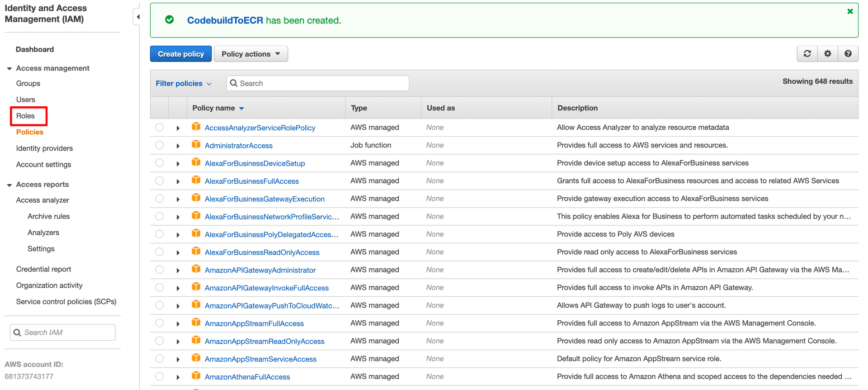868x390 pixels.
Task: Open Dashboard in the IAM sidebar
Action: point(35,49)
